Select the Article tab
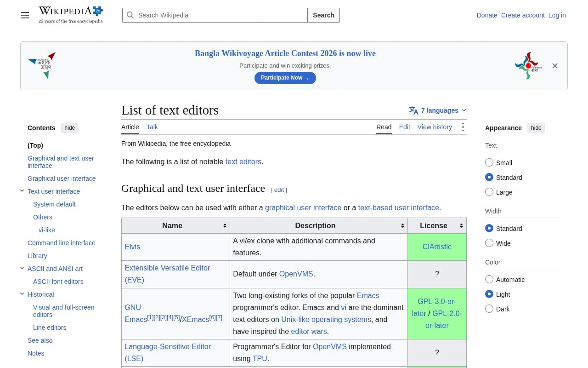 (x=130, y=127)
